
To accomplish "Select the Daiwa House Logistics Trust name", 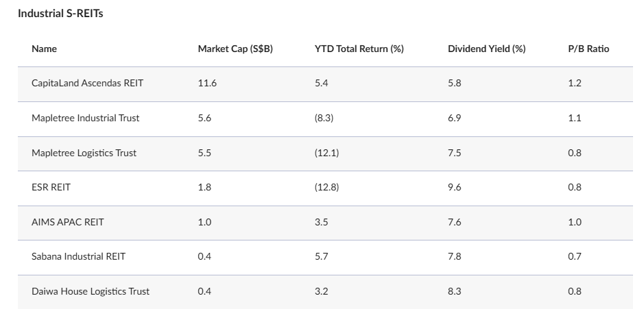I will [x=91, y=291].
